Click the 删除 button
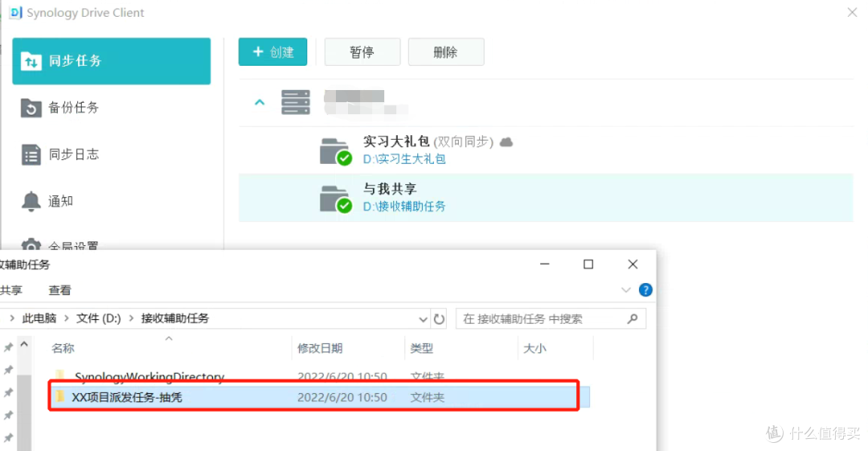The image size is (868, 451). [446, 52]
